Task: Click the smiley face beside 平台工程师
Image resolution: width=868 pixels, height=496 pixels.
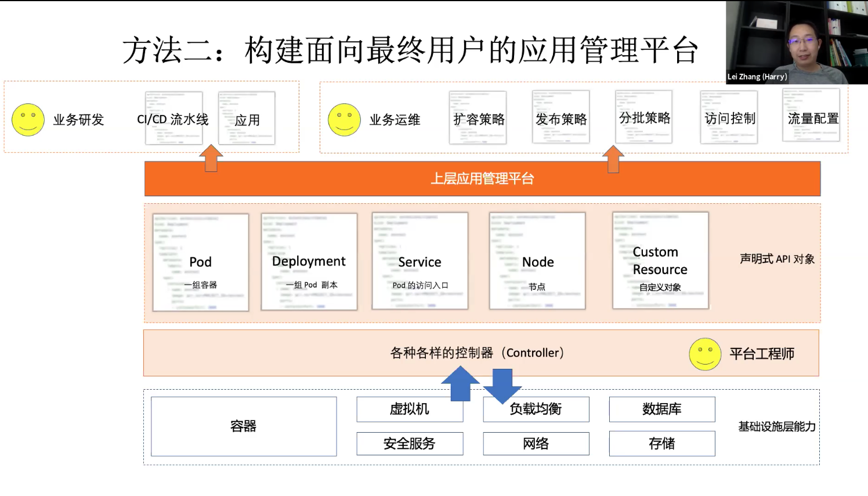Action: pyautogui.click(x=705, y=354)
